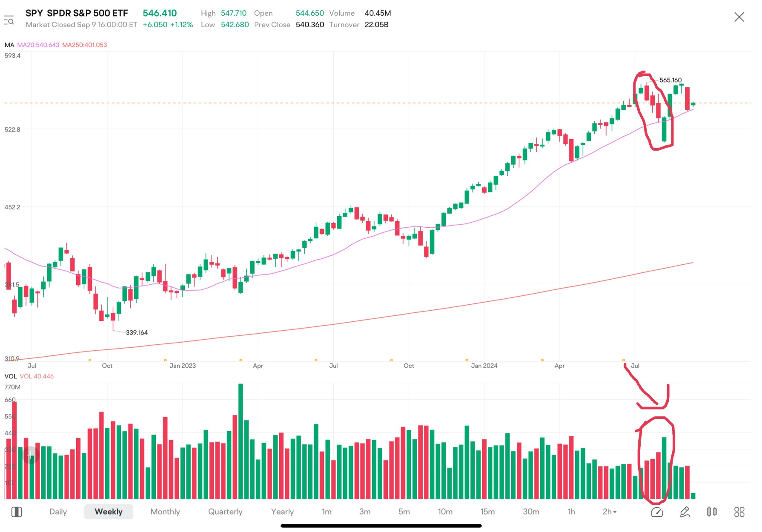
Task: Tap the Open 544.650 value
Action: click(310, 13)
